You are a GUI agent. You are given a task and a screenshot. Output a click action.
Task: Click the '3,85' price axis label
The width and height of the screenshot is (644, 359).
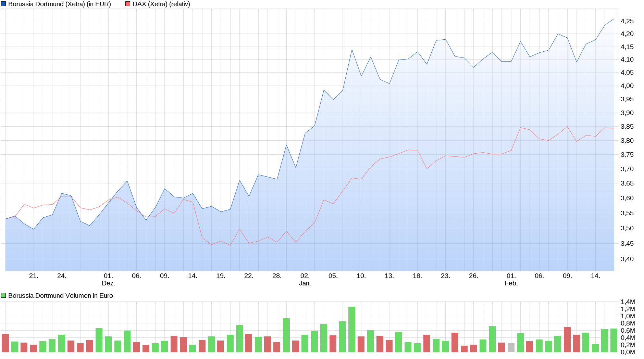[x=627, y=127]
